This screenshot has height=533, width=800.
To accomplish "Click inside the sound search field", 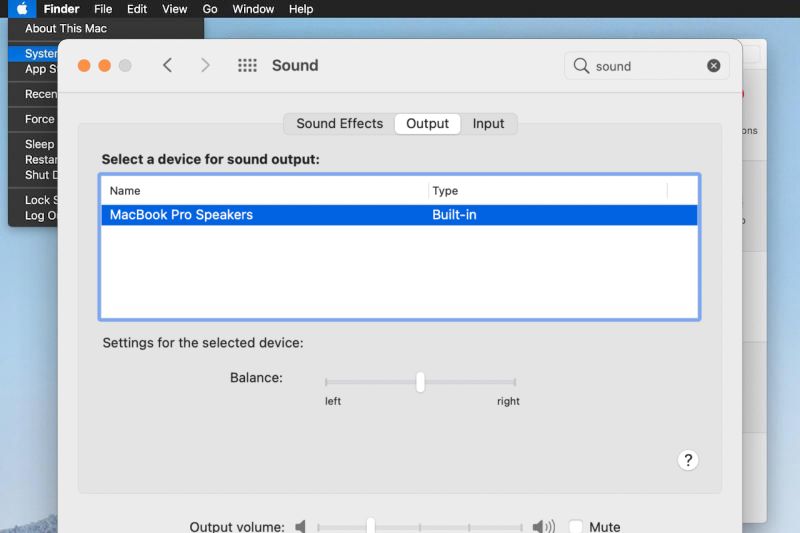I will pos(648,66).
